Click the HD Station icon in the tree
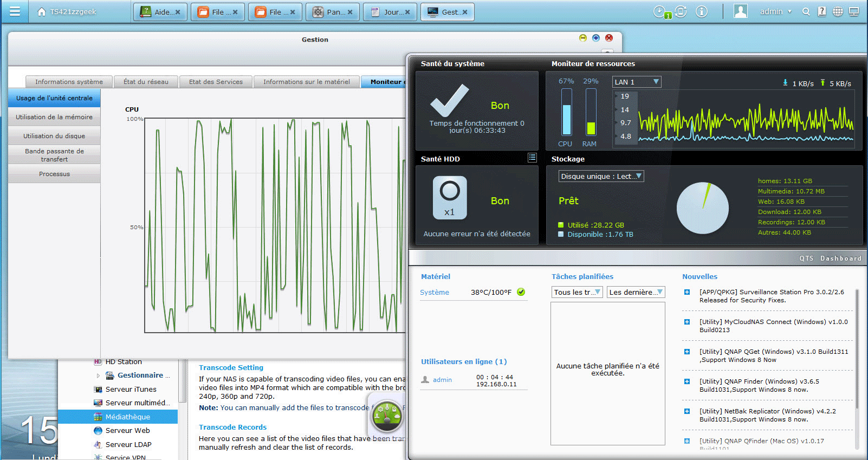Screen dimensions: 868x460 (98, 361)
